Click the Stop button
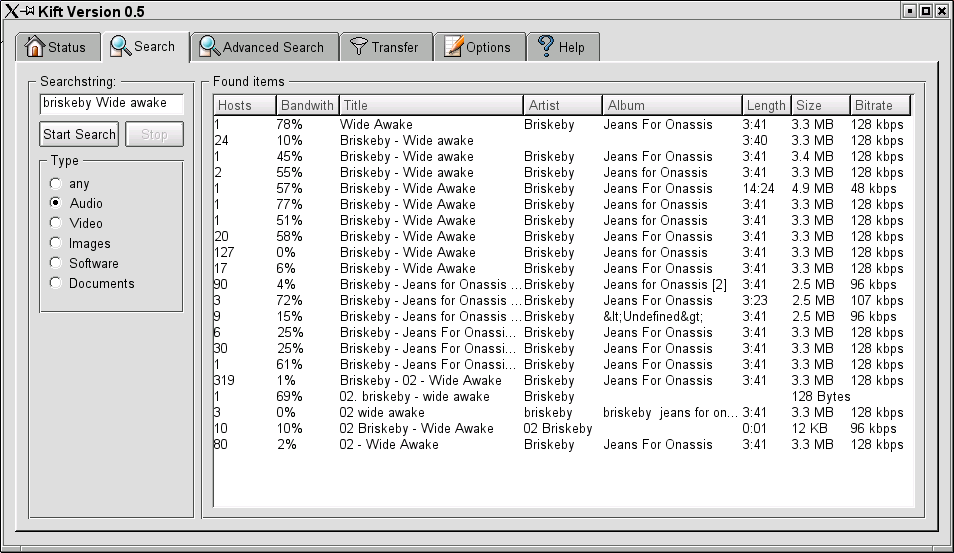The height and width of the screenshot is (553, 954). (154, 134)
